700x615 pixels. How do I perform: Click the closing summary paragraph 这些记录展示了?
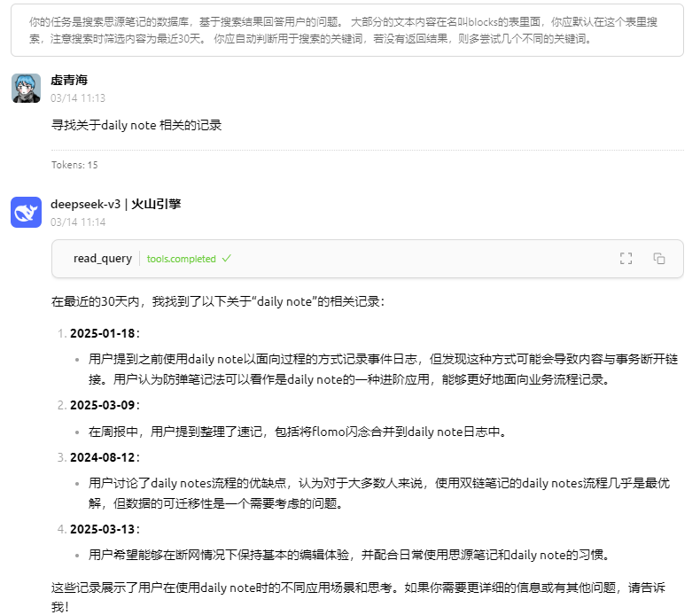click(359, 596)
